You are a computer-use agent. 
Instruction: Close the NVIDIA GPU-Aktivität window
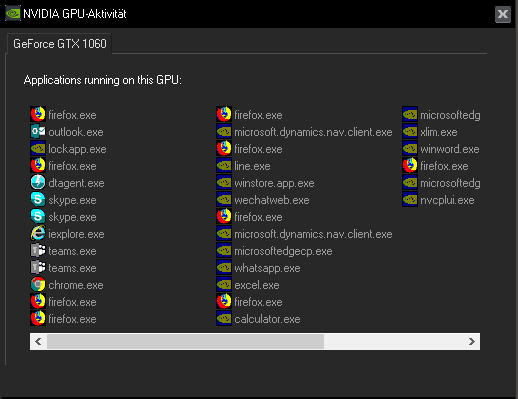point(503,14)
